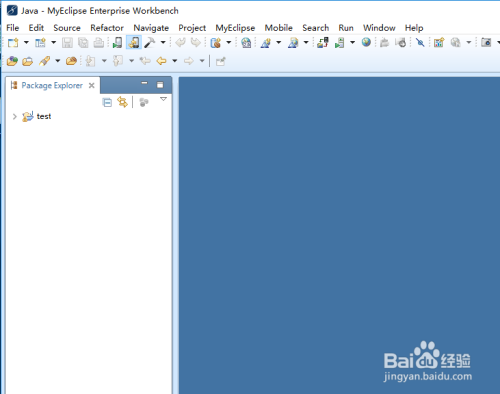Click the open folder with document icon
Viewport: 500px width, 394px height.
(x=28, y=61)
